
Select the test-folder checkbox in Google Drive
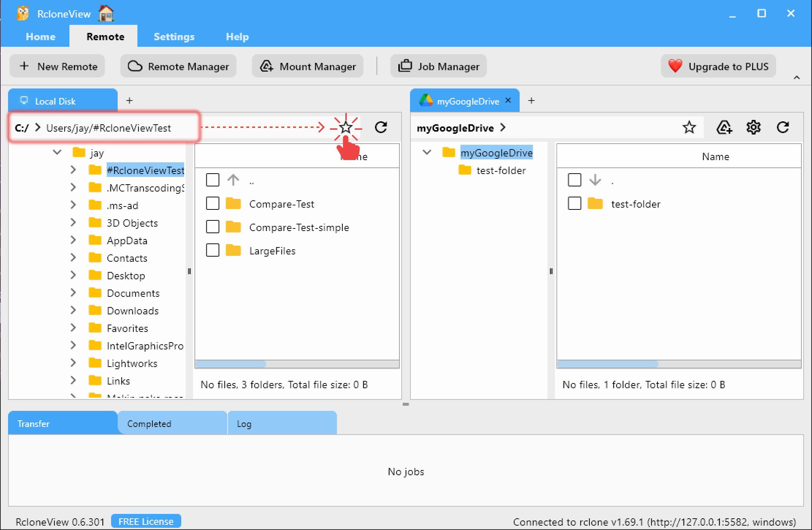(x=574, y=204)
